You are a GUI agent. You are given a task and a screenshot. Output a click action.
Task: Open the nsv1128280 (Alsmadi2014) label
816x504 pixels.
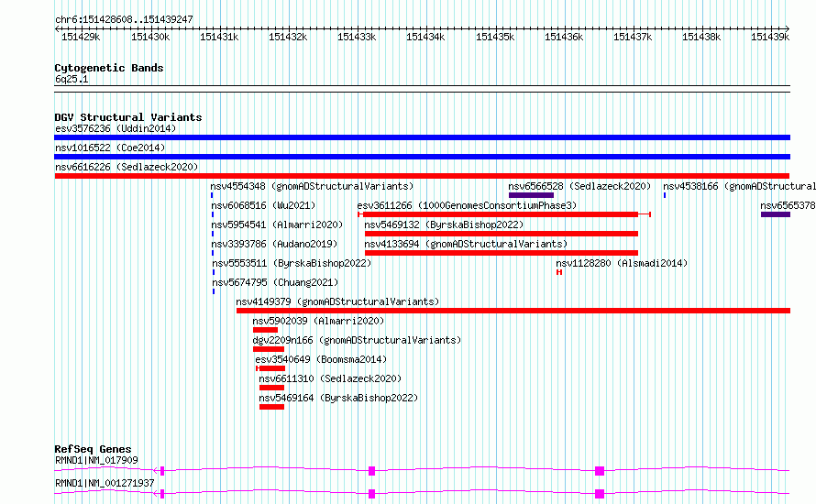622,263
